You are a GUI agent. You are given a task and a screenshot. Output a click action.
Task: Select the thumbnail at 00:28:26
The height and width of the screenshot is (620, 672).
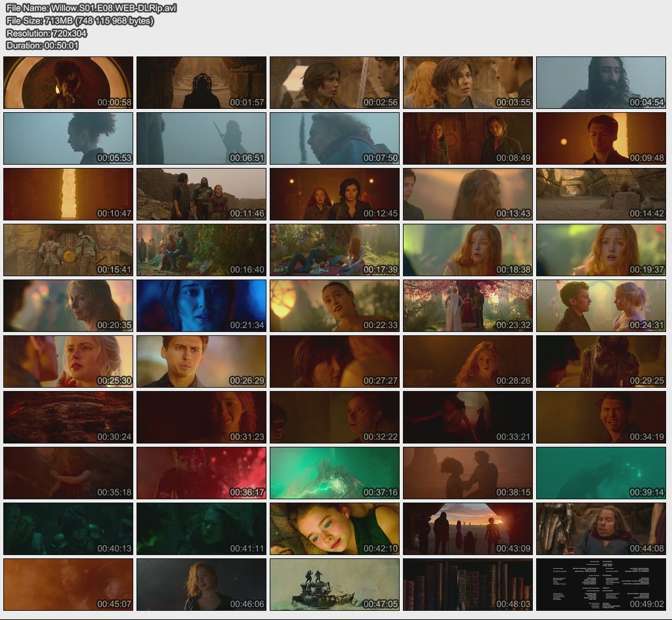click(x=468, y=362)
